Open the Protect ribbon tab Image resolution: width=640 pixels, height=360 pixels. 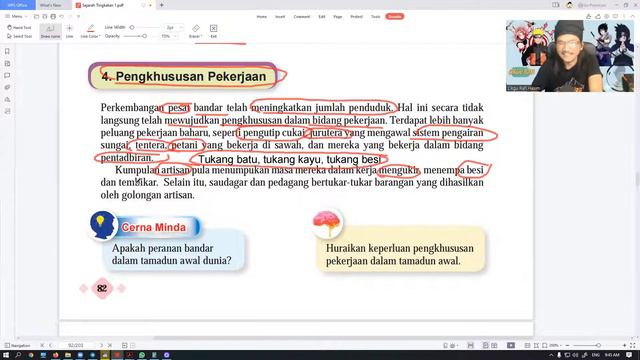click(x=356, y=16)
